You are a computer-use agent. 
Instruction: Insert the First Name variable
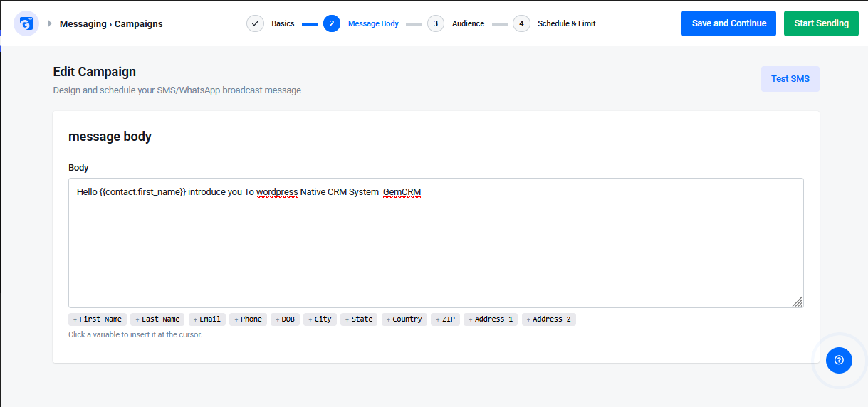pyautogui.click(x=98, y=319)
